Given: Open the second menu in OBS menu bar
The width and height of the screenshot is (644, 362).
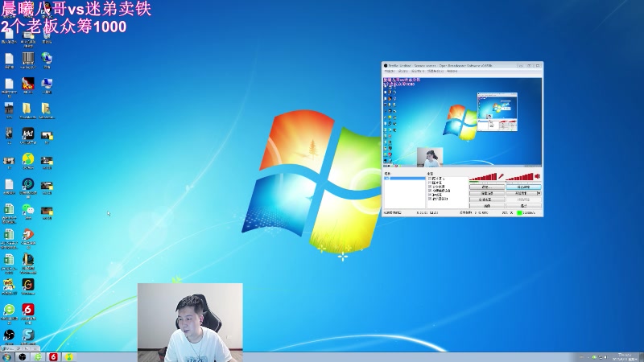Looking at the screenshot, I should point(403,72).
